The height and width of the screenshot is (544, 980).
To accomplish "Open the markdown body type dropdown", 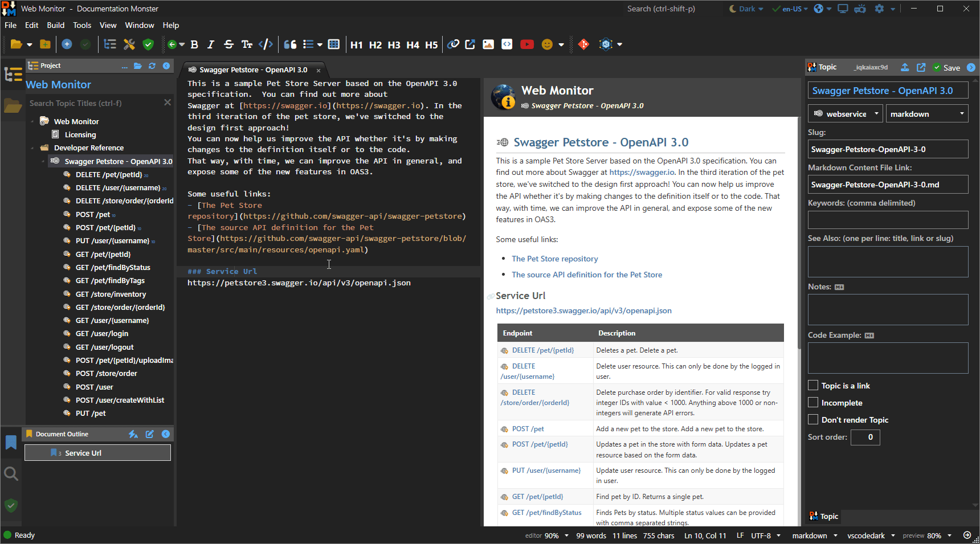I will [927, 114].
